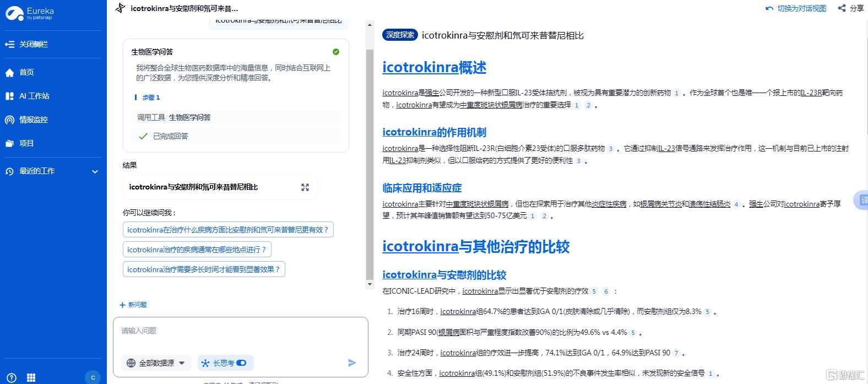Expand the result card to fullscreen
Screen dimensions: 868x384
click(x=305, y=187)
